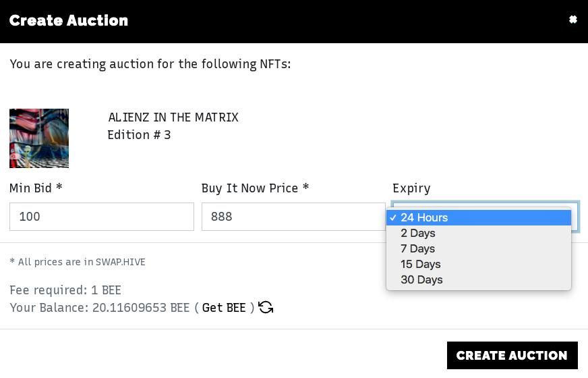Select 2 Days from the expiry list
The height and width of the screenshot is (378, 588).
pos(479,233)
